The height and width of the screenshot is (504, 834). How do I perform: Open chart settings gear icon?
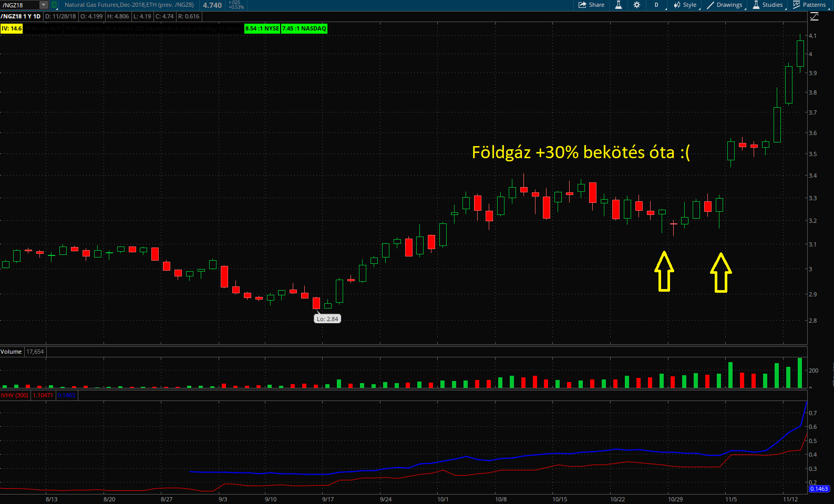point(637,5)
